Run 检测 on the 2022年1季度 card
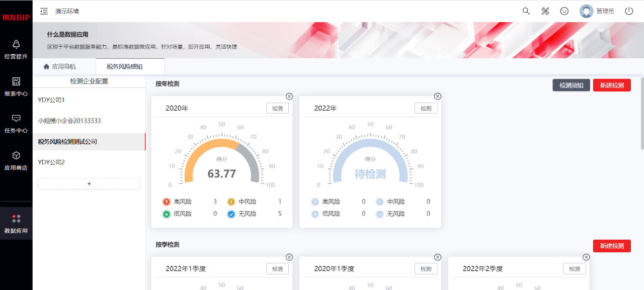 tap(277, 269)
